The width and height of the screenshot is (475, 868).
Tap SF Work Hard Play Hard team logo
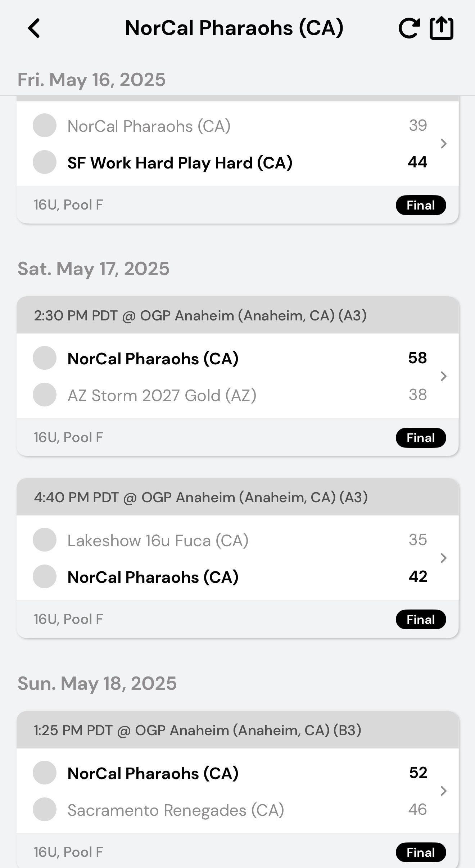click(45, 162)
